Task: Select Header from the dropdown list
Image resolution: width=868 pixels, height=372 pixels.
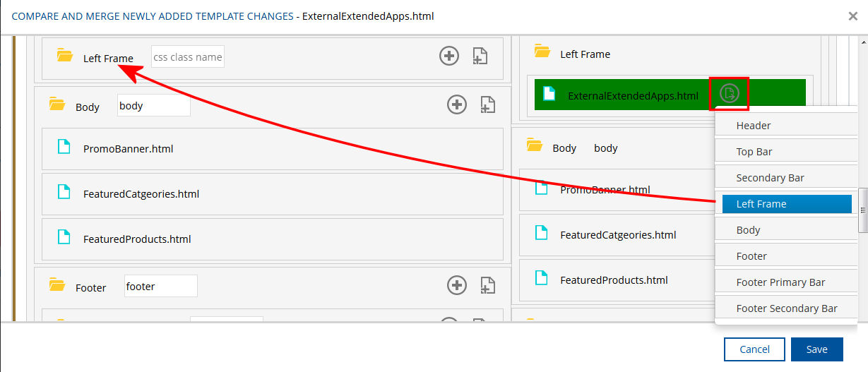Action: 753,126
